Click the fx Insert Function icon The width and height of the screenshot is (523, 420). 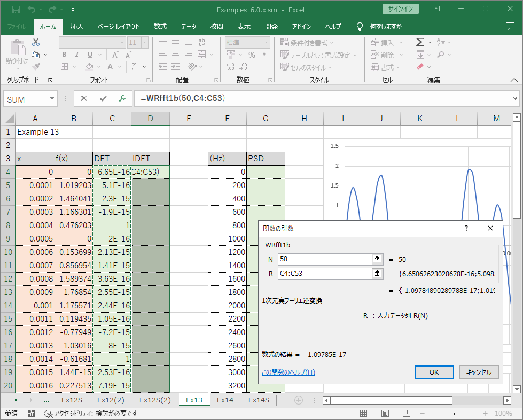click(122, 98)
